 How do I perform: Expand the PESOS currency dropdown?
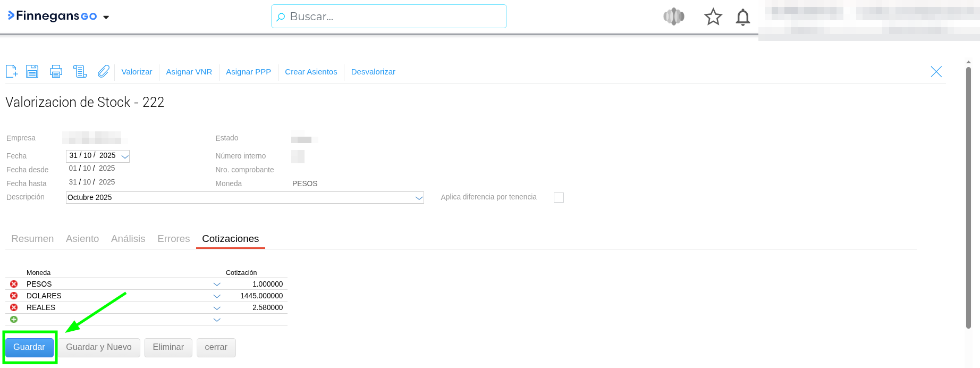click(x=217, y=285)
